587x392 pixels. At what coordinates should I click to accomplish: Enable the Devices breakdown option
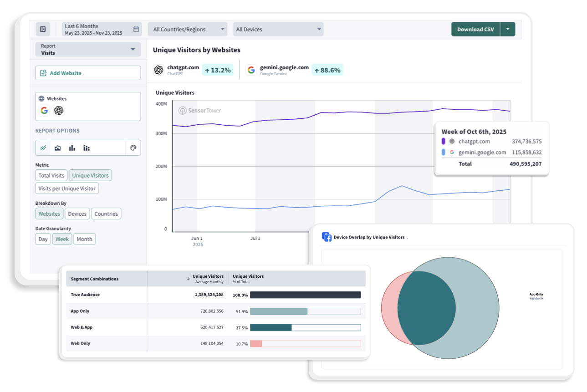[x=77, y=214]
